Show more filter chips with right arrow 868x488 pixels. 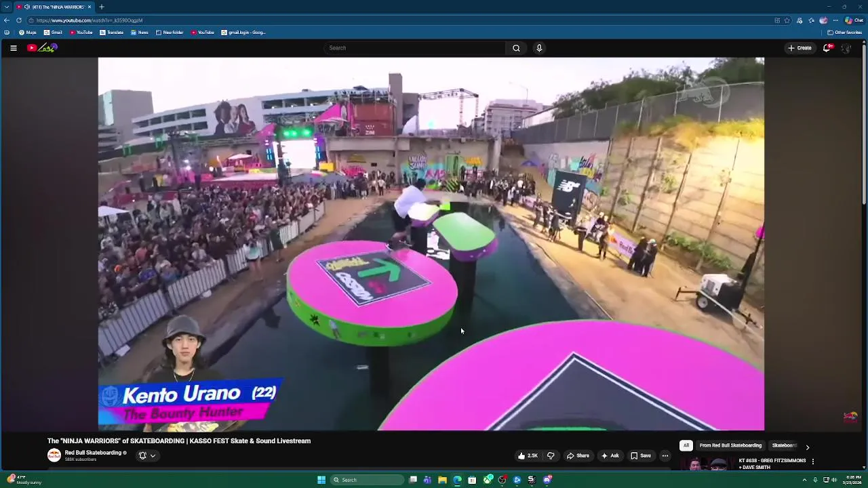(x=807, y=447)
